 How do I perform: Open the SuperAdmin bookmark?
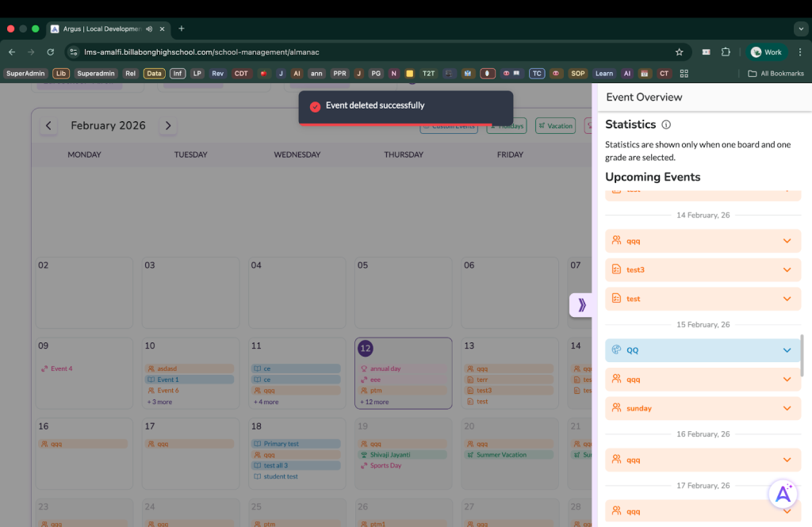[x=25, y=74]
